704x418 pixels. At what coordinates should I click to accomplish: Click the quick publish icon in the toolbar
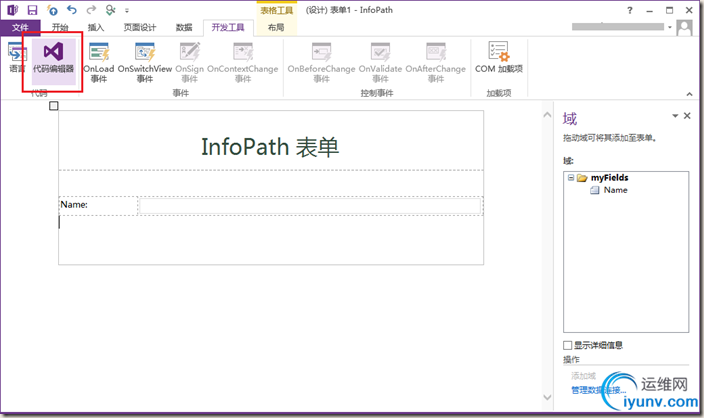click(x=52, y=10)
